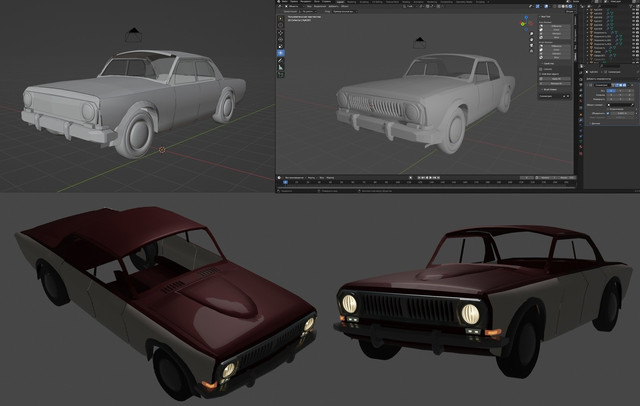Open the File menu in the top bar
This screenshot has height=406, width=640.
point(284,3)
